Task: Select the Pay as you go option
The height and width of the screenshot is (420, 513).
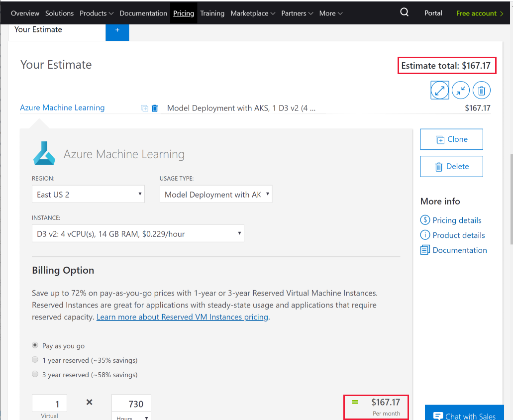Action: pyautogui.click(x=35, y=345)
